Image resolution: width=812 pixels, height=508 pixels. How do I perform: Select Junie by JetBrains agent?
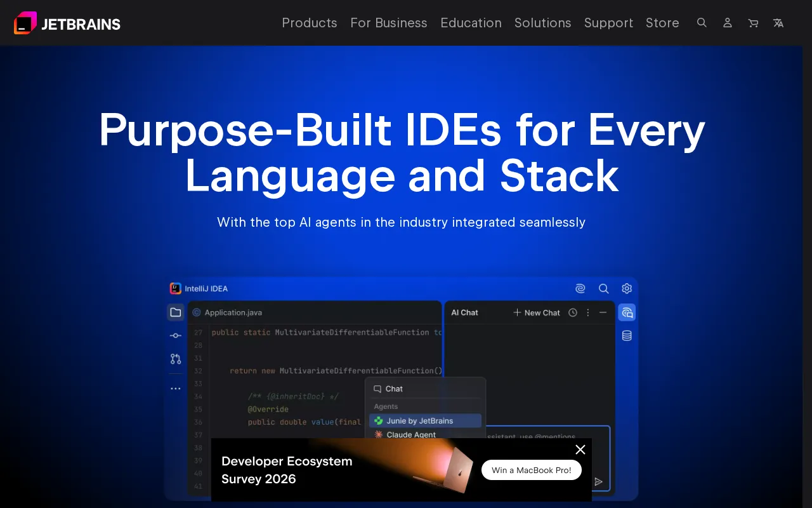(x=425, y=420)
